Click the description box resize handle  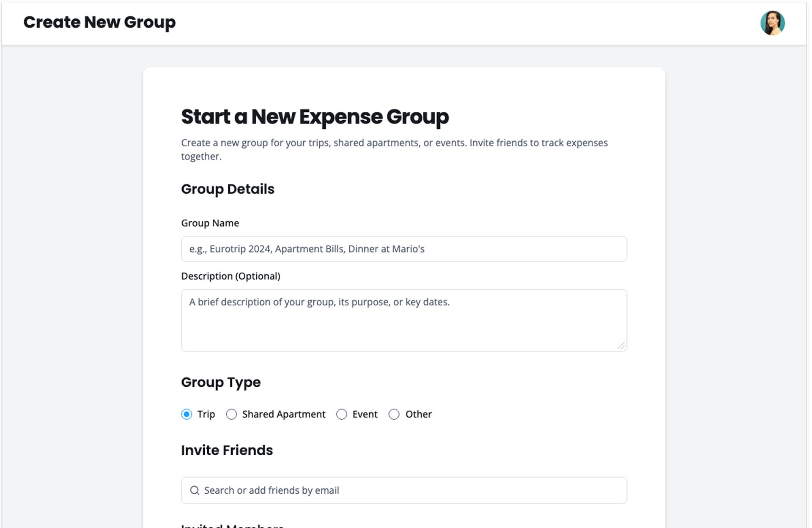click(x=621, y=346)
